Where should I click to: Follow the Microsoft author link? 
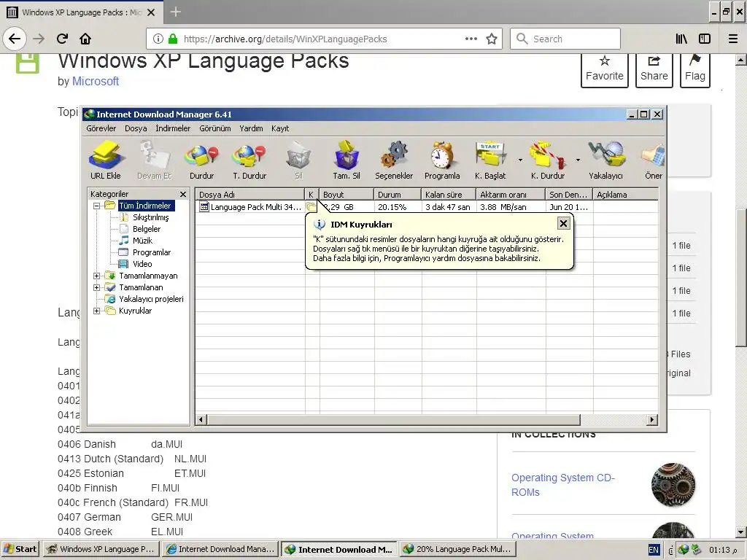coord(96,82)
